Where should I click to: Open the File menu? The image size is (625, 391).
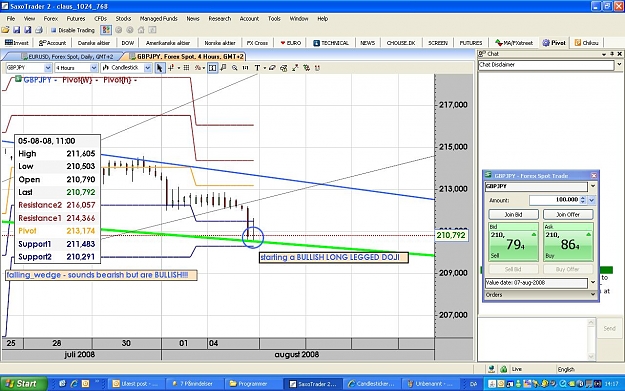[11, 18]
